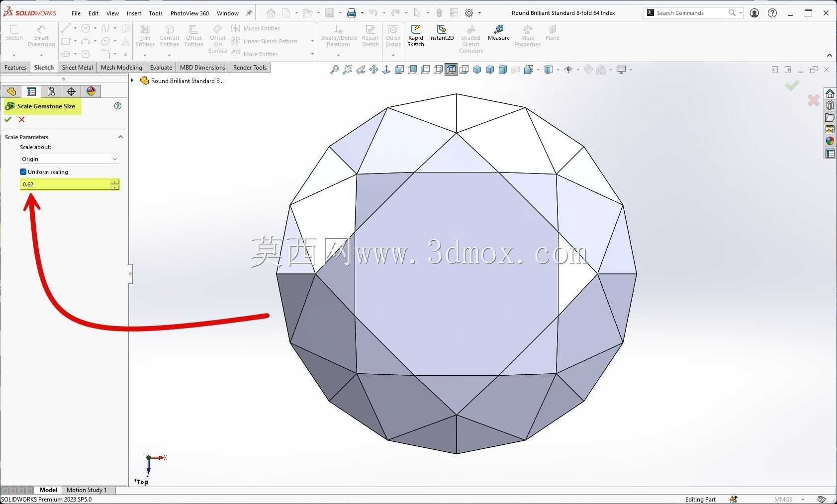The image size is (837, 504).
Task: Orient view Normal To
Action: coord(386,70)
